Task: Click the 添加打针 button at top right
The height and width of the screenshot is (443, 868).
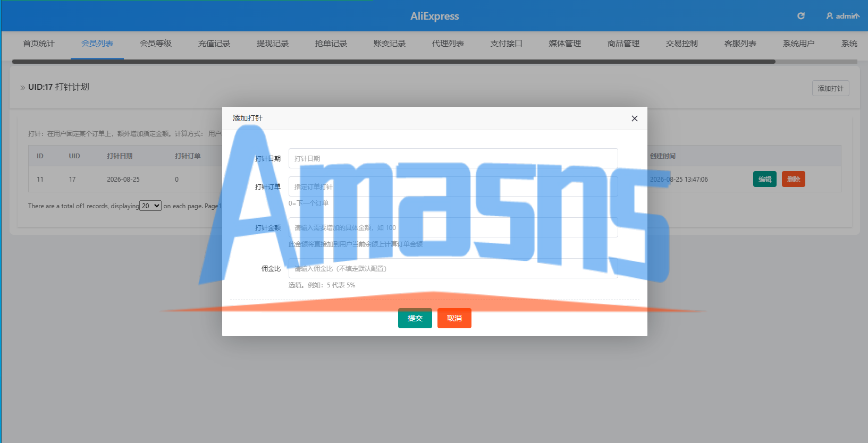Action: (x=830, y=88)
